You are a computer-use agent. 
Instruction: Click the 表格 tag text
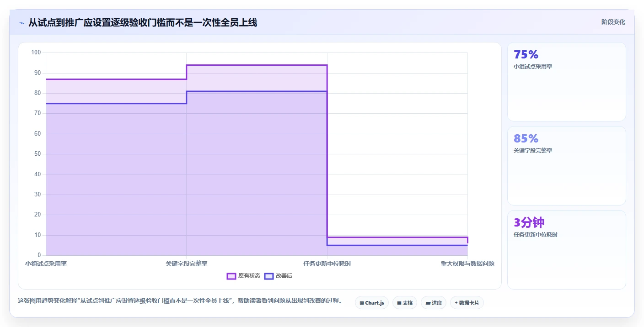point(408,303)
